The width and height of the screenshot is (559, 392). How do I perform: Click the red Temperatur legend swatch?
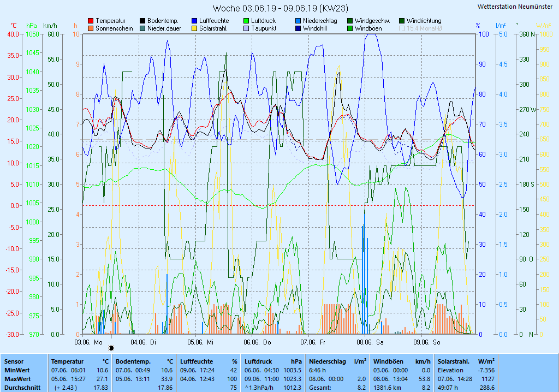tap(91, 21)
